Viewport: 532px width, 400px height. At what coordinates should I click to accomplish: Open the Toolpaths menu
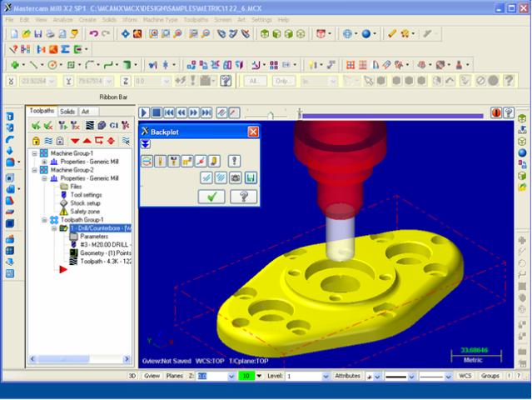click(196, 20)
